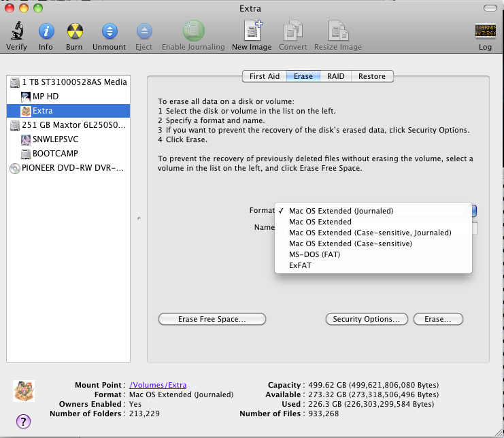Choose plain Mac OS Extended format option

[x=373, y=222]
